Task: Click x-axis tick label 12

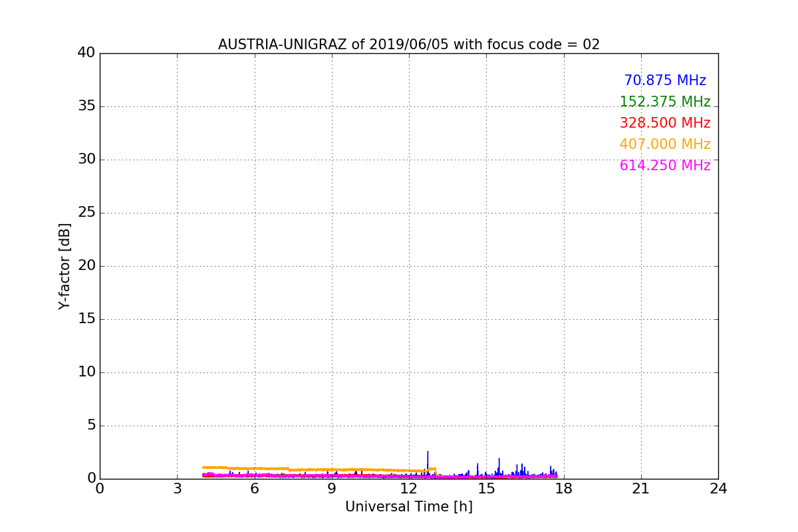Action: (409, 489)
